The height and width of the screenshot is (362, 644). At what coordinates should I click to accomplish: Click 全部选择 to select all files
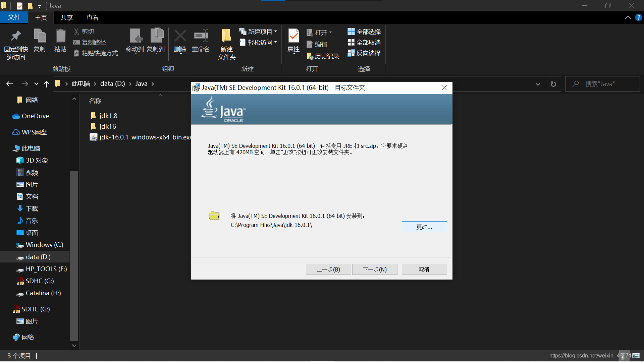pyautogui.click(x=365, y=32)
